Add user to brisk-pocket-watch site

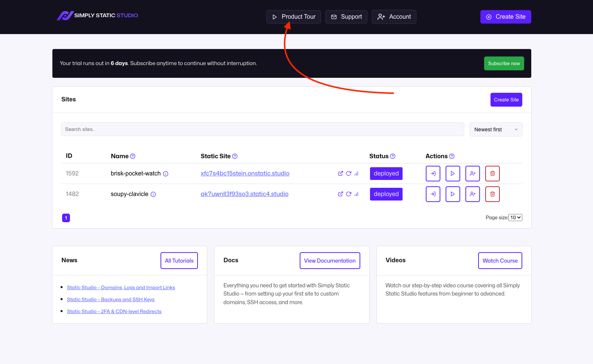click(473, 174)
